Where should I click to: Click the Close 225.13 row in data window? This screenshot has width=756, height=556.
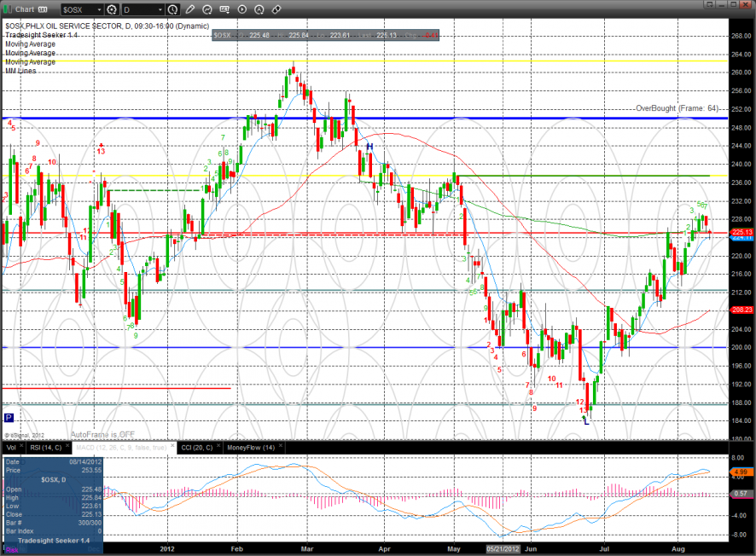pos(54,514)
